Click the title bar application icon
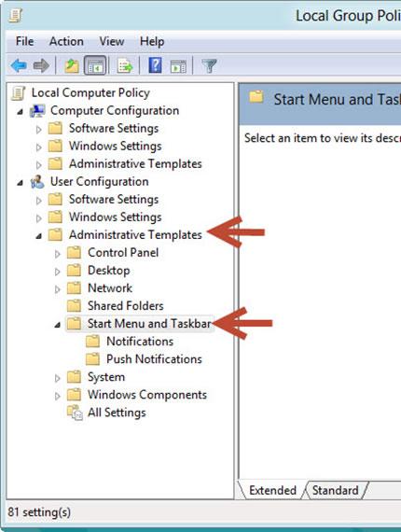 [15, 15]
